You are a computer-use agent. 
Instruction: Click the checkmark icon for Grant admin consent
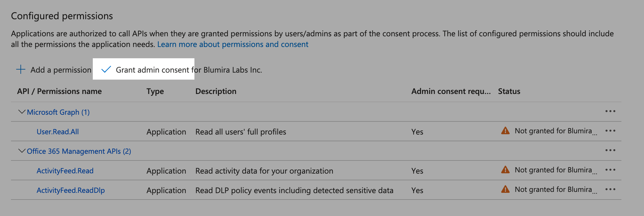point(106,70)
